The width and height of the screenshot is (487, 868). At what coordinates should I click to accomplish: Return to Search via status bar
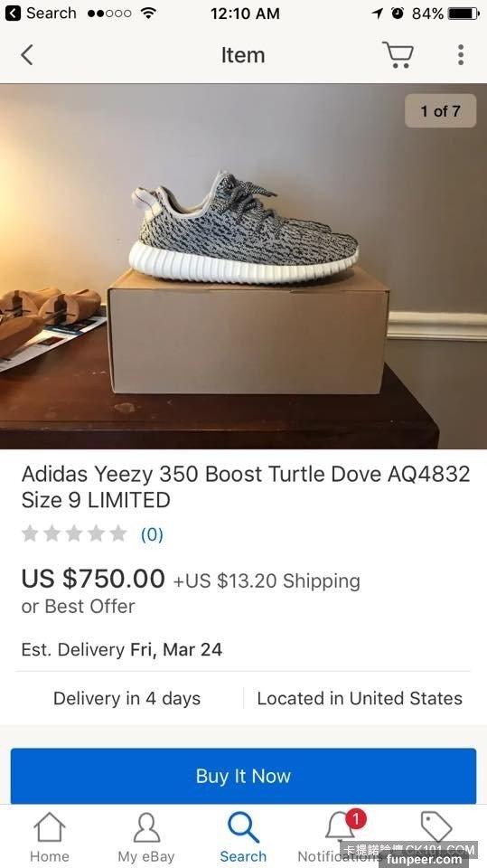click(x=41, y=14)
